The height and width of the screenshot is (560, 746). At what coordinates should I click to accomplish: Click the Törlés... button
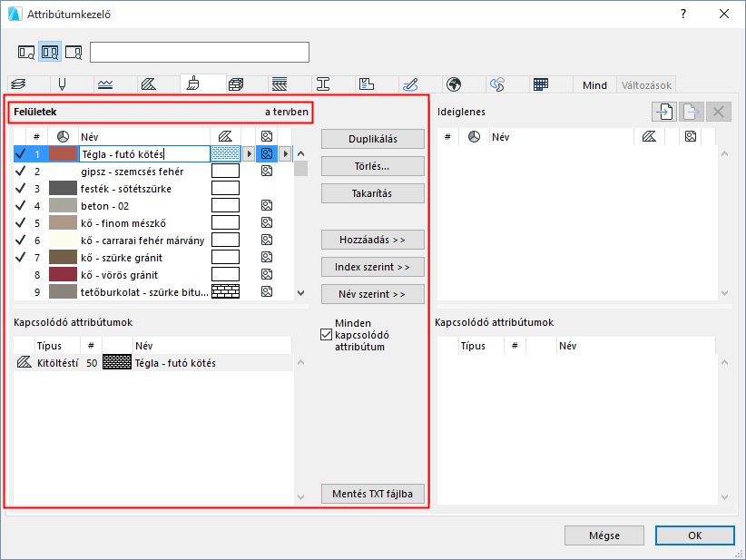tap(372, 166)
